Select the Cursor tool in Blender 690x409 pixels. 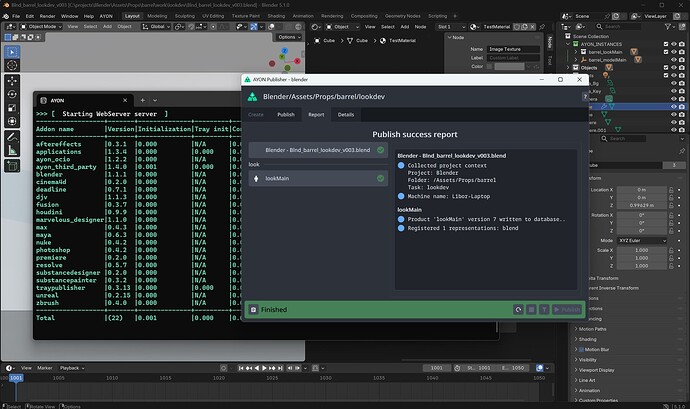pos(12,65)
